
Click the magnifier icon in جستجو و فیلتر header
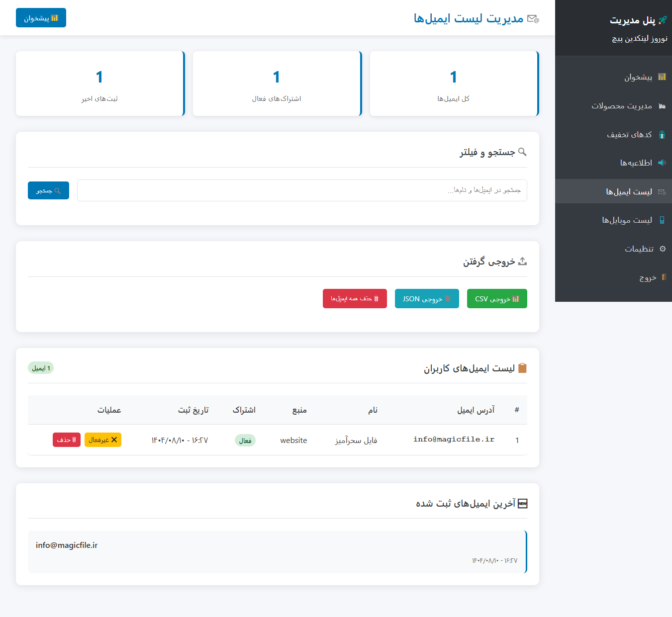pos(522,152)
